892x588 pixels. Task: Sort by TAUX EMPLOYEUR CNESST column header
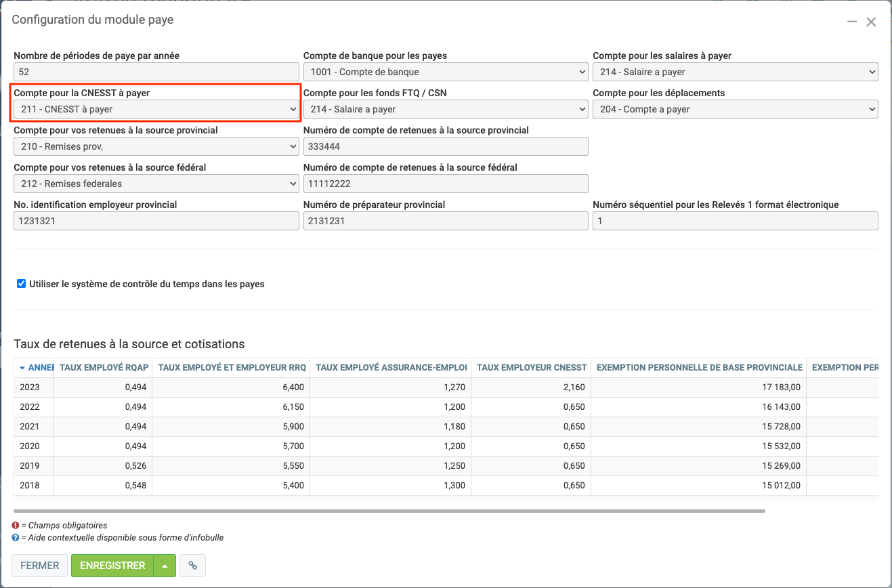[531, 368]
